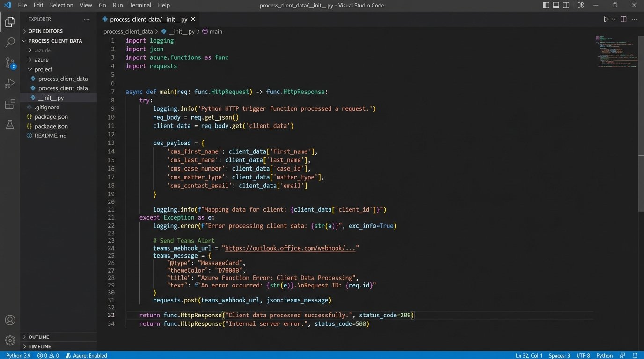
Task: Open the Search panel icon
Action: [x=10, y=42]
